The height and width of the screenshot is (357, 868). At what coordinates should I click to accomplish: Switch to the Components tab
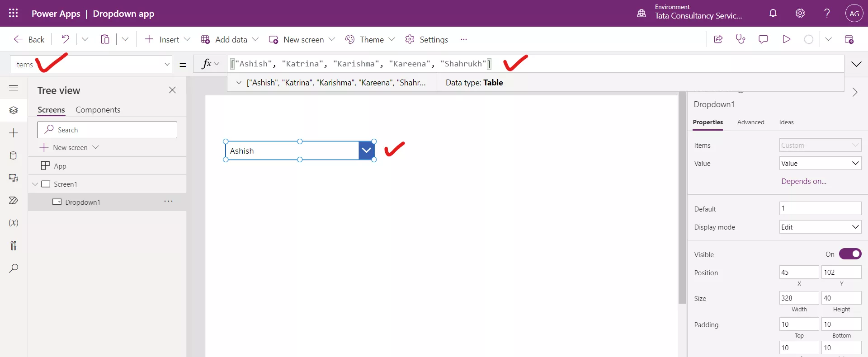98,110
